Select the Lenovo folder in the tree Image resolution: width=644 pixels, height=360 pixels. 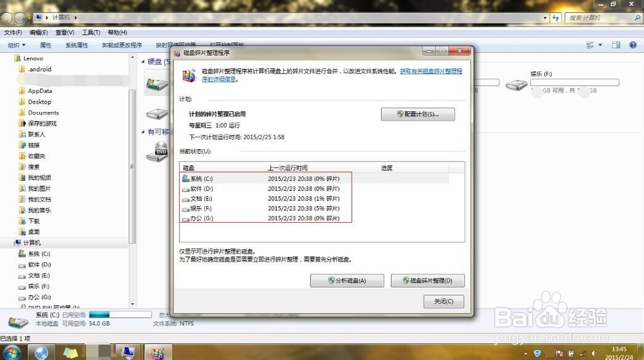click(x=33, y=59)
